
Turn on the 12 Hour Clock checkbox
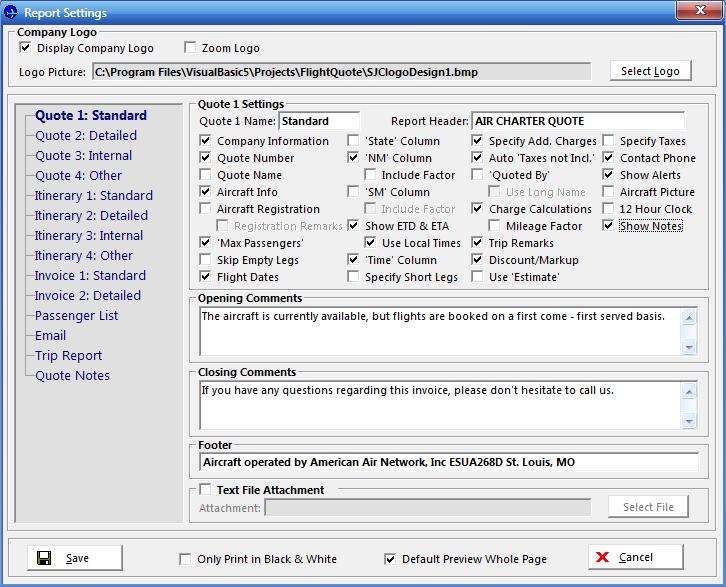tap(608, 209)
